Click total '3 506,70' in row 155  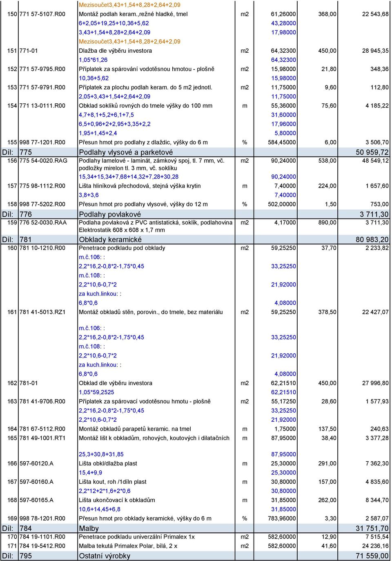click(x=377, y=142)
